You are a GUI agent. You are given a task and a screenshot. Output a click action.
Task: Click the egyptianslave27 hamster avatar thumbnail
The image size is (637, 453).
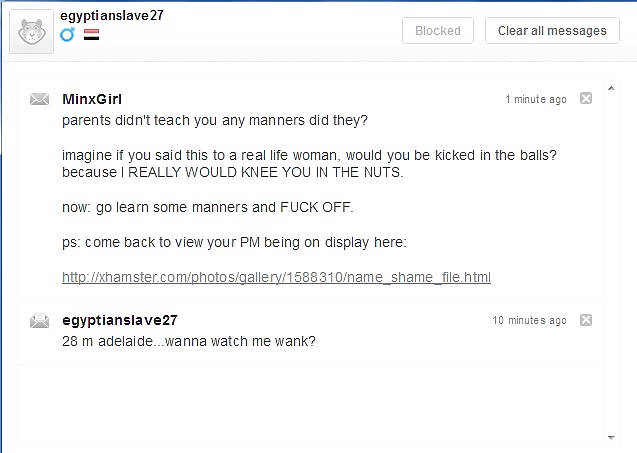point(31,32)
